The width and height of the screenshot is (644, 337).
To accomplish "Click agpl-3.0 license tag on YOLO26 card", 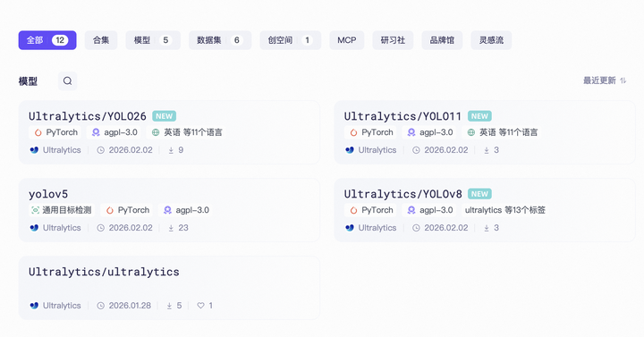I will (114, 132).
